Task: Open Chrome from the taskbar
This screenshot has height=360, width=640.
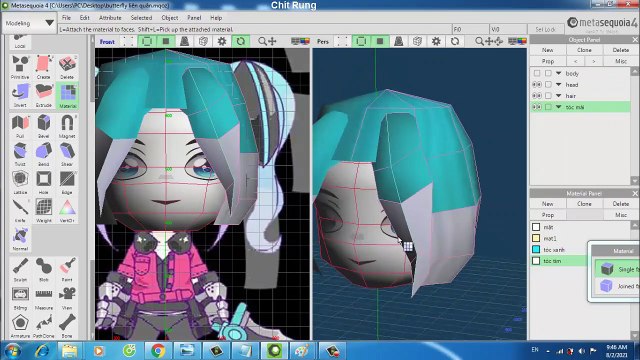Action: [158, 351]
